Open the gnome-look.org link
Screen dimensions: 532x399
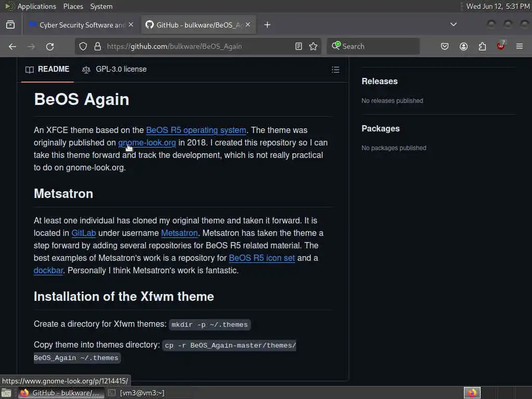[x=147, y=143]
